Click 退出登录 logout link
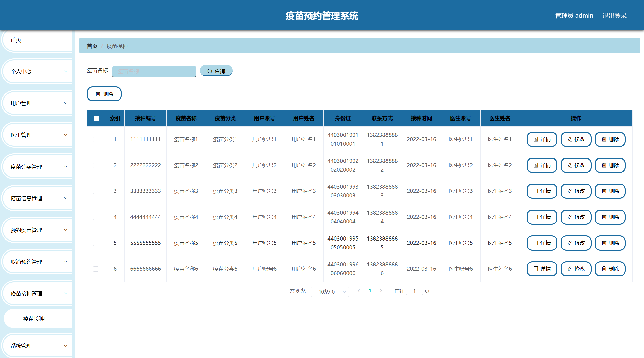This screenshot has width=644, height=358. click(x=614, y=16)
